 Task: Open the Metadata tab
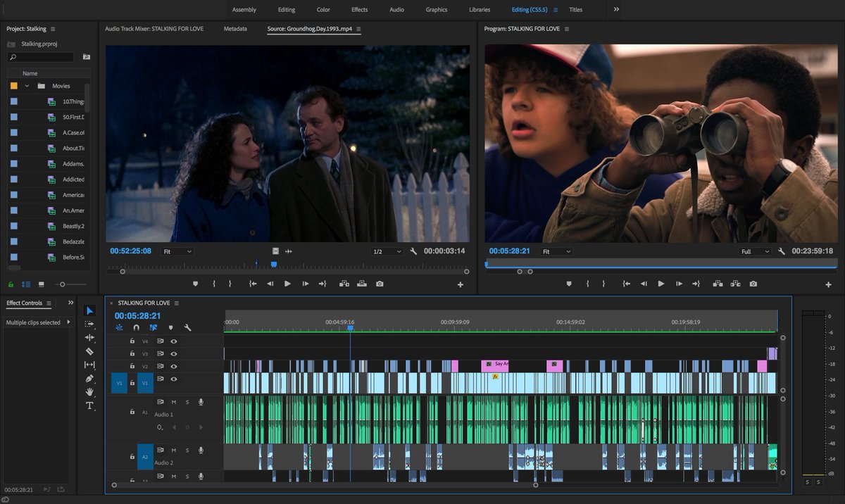(235, 29)
